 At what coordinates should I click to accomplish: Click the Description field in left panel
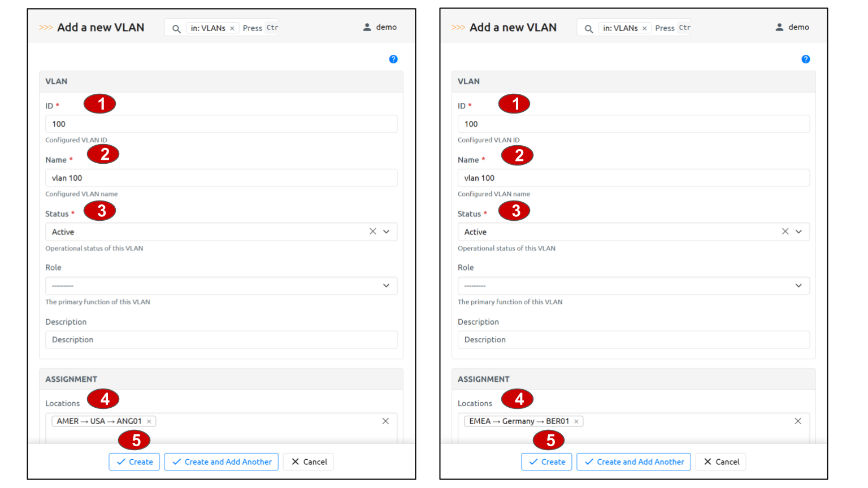tap(221, 339)
